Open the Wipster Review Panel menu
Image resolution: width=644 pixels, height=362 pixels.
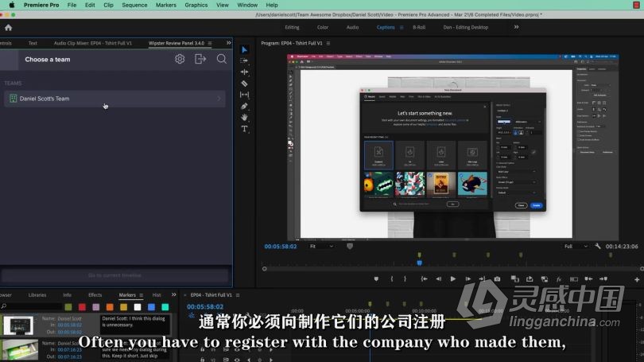click(210, 43)
